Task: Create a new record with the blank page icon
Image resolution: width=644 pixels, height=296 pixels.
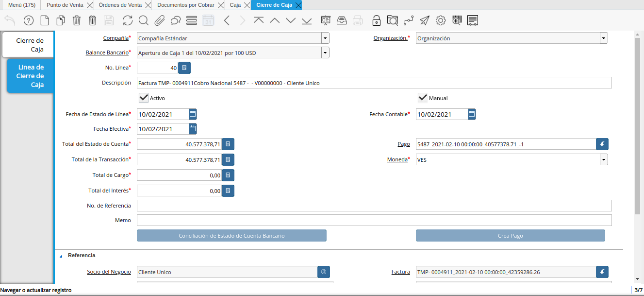Action: (45, 20)
